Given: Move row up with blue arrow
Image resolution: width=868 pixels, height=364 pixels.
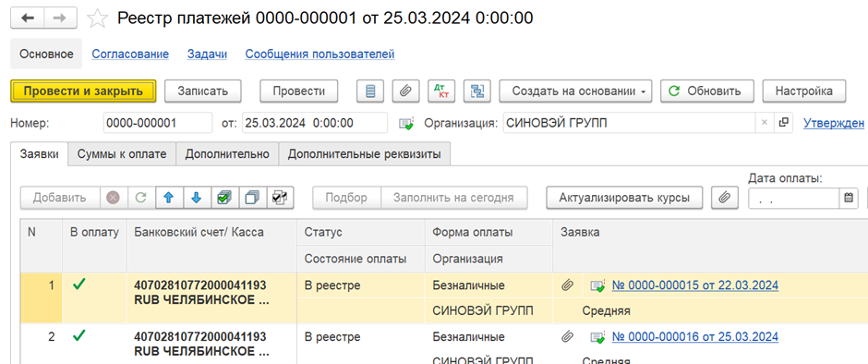Looking at the screenshot, I should tap(169, 198).
